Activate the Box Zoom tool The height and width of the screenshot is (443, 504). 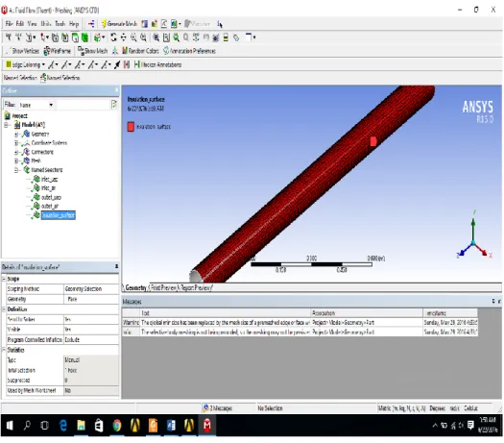point(143,37)
